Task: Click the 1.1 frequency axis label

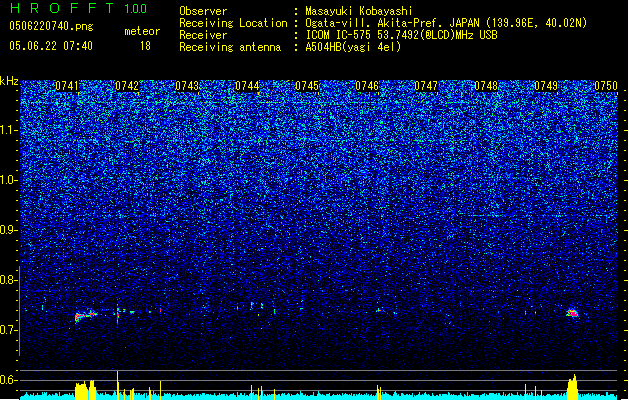Action: pyautogui.click(x=9, y=130)
